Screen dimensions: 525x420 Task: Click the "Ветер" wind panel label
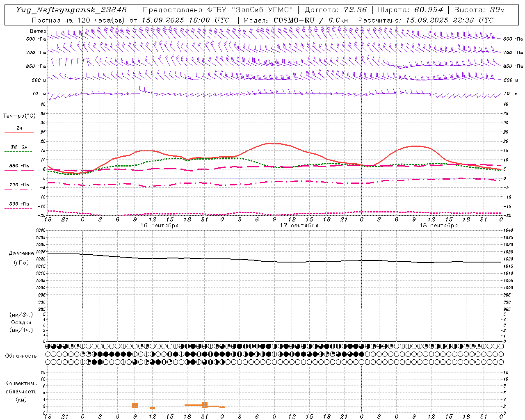[38, 31]
